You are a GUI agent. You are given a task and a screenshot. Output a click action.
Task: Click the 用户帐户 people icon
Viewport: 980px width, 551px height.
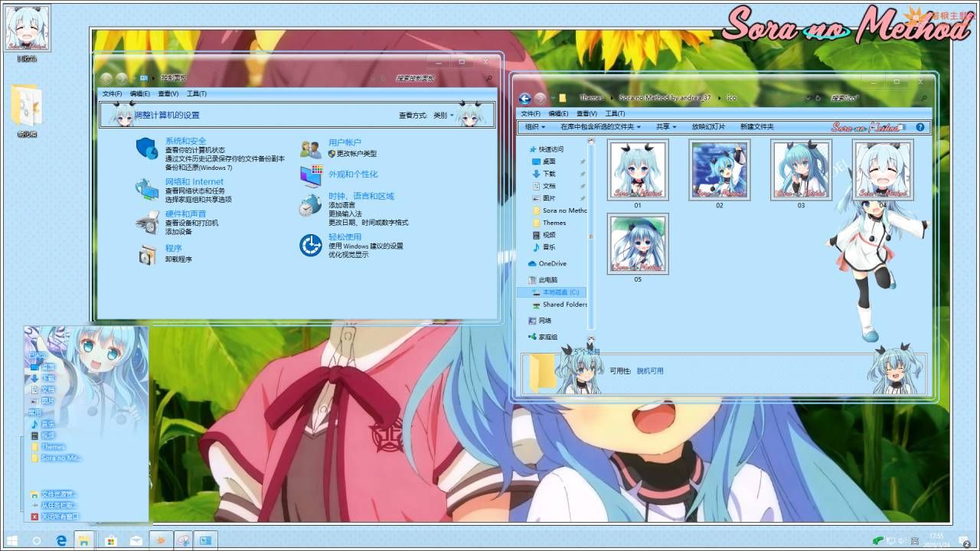(311, 149)
